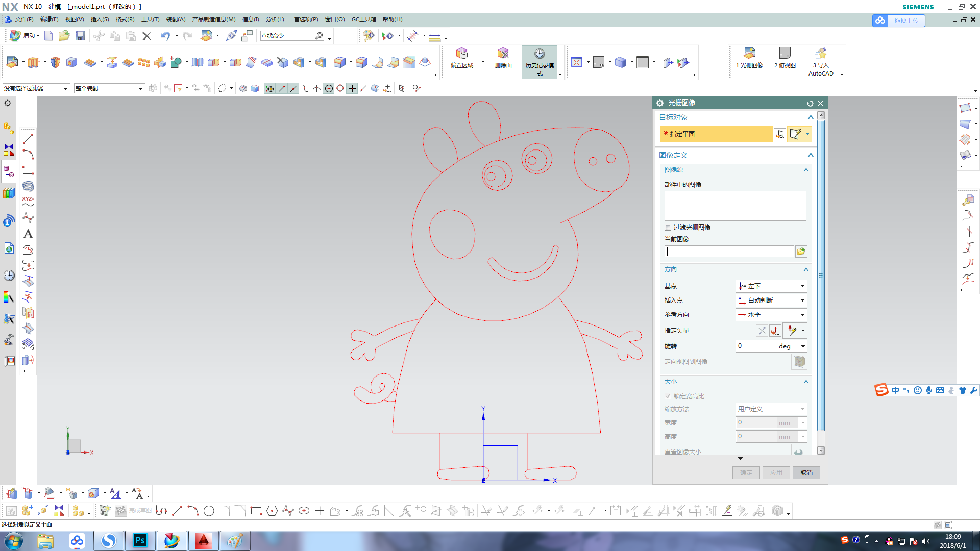Click the 启动 start button
The width and height of the screenshot is (980, 551).
click(x=24, y=36)
